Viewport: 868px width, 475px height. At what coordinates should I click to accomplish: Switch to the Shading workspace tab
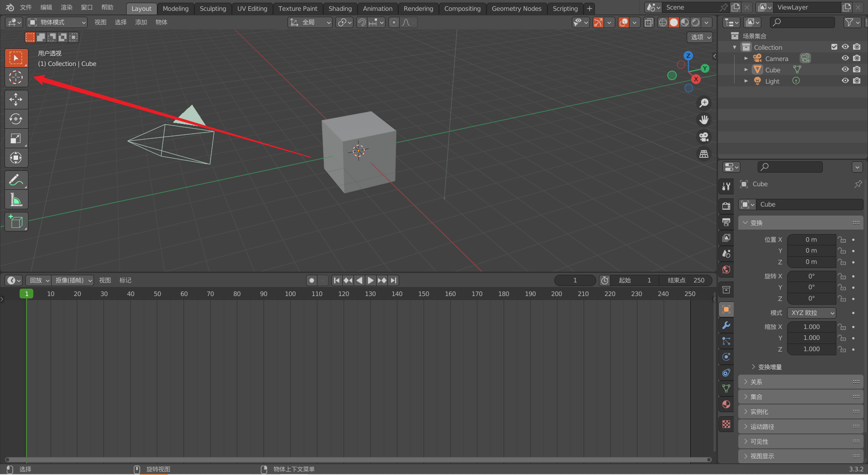[340, 9]
